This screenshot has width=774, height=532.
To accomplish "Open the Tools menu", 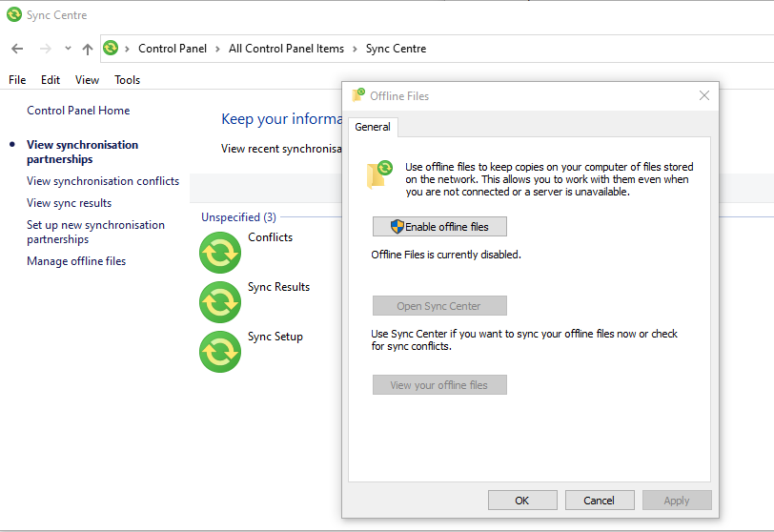I will (128, 80).
